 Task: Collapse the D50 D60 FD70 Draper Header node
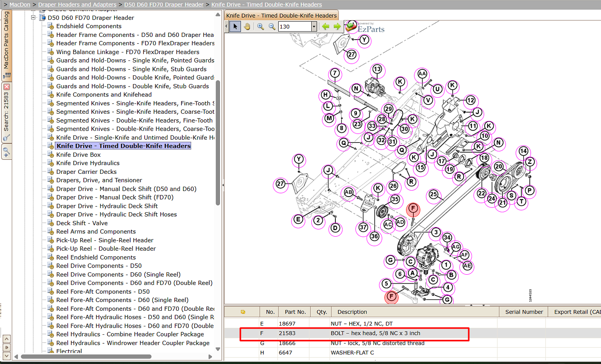click(x=34, y=18)
